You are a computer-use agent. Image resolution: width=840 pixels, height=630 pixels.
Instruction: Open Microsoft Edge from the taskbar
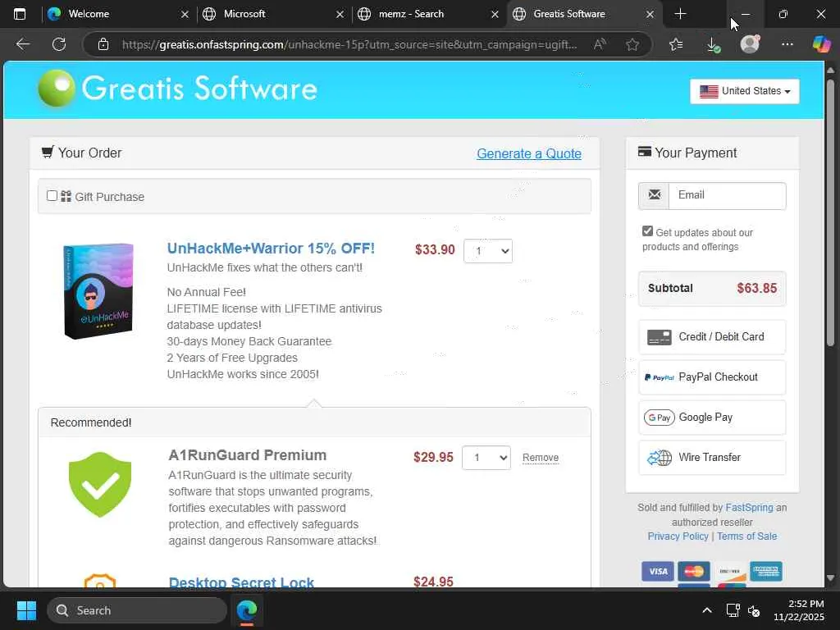[x=247, y=610]
